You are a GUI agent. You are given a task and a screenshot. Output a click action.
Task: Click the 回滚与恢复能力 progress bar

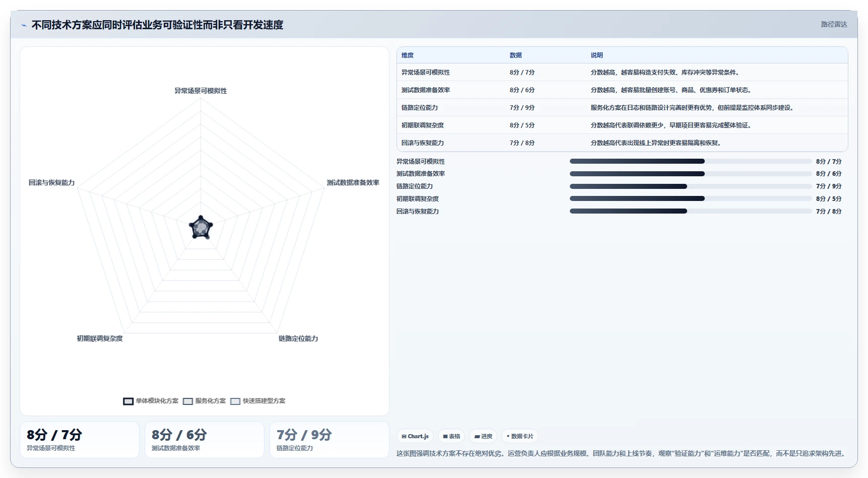691,211
